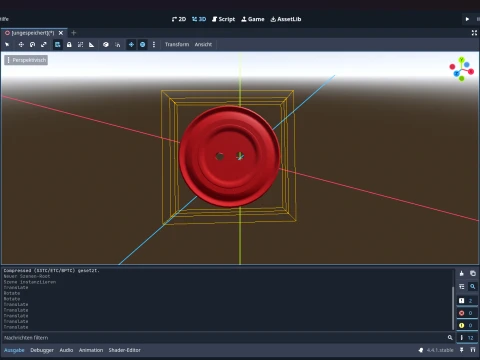This screenshot has height=360, width=480.
Task: Switch to the 2D workspace
Action: coord(179,19)
